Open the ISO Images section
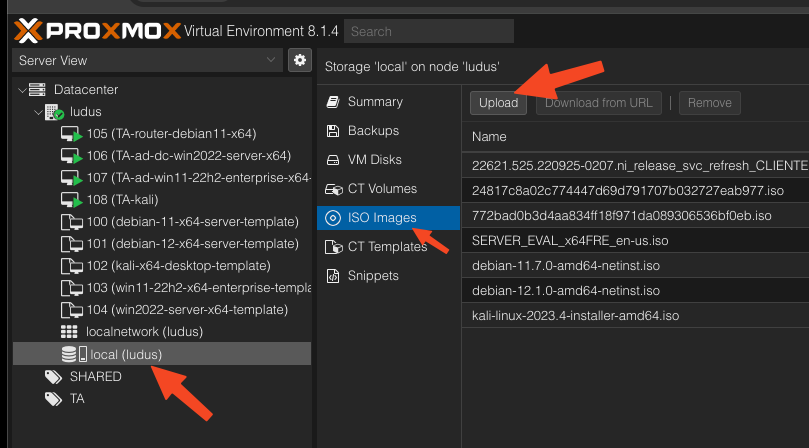This screenshot has width=809, height=448. point(381,218)
